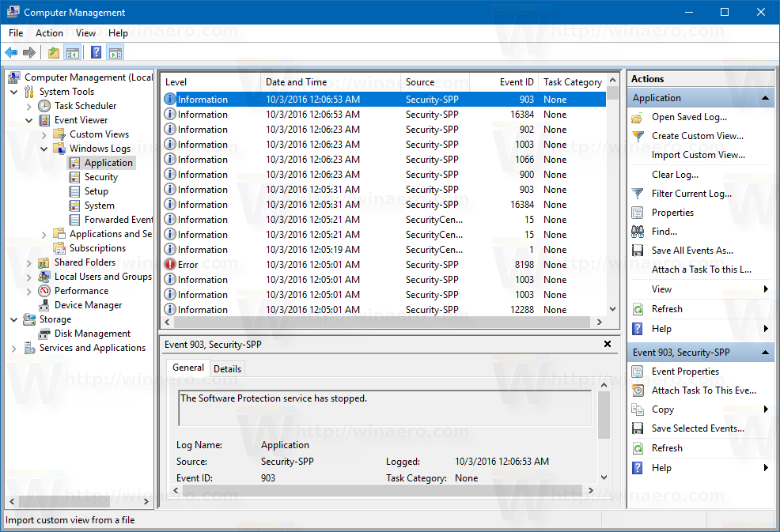The width and height of the screenshot is (780, 532).
Task: Refresh the Application log via Refresh icon
Action: point(637,309)
